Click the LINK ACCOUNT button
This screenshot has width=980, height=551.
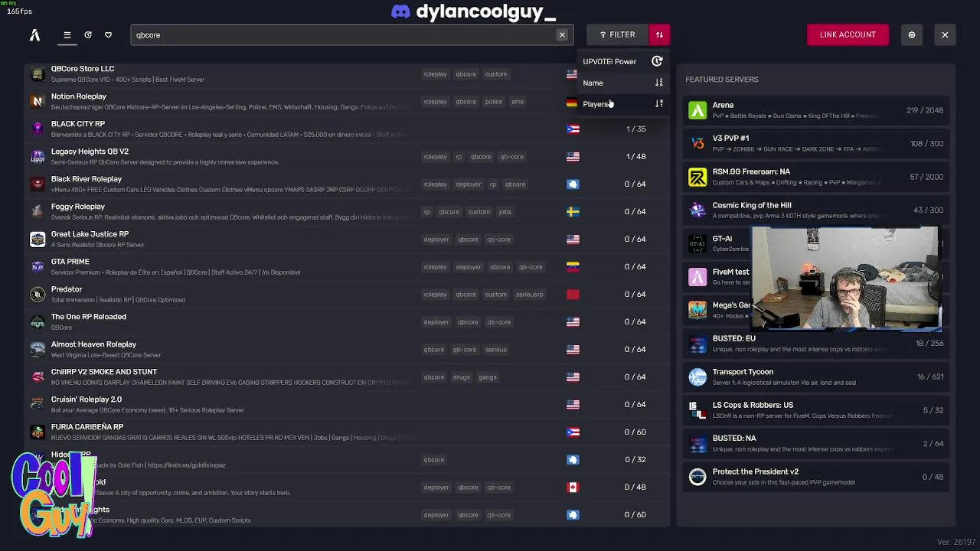[x=848, y=34]
